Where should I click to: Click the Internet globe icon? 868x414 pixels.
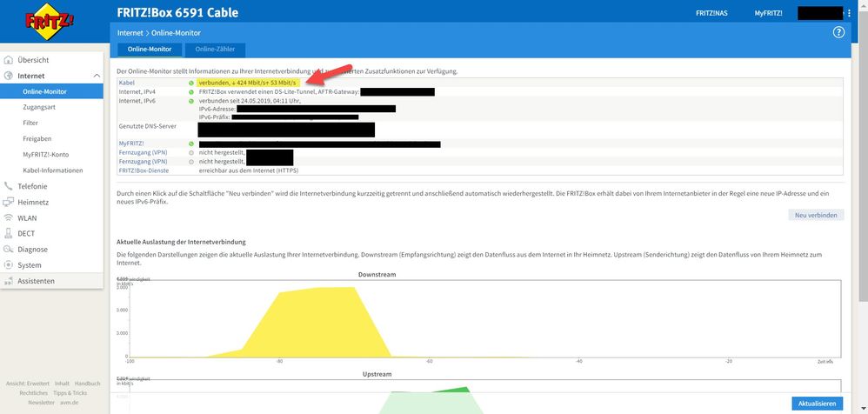(x=9, y=76)
